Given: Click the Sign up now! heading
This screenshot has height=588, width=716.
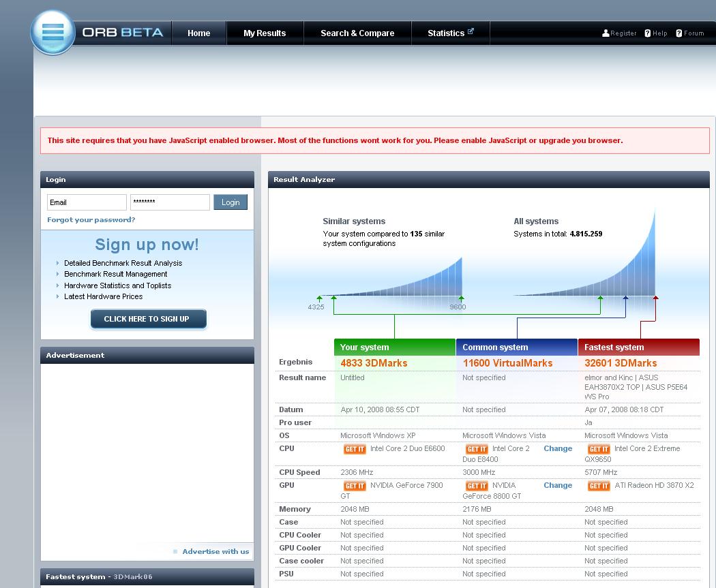Looking at the screenshot, I should point(147,245).
